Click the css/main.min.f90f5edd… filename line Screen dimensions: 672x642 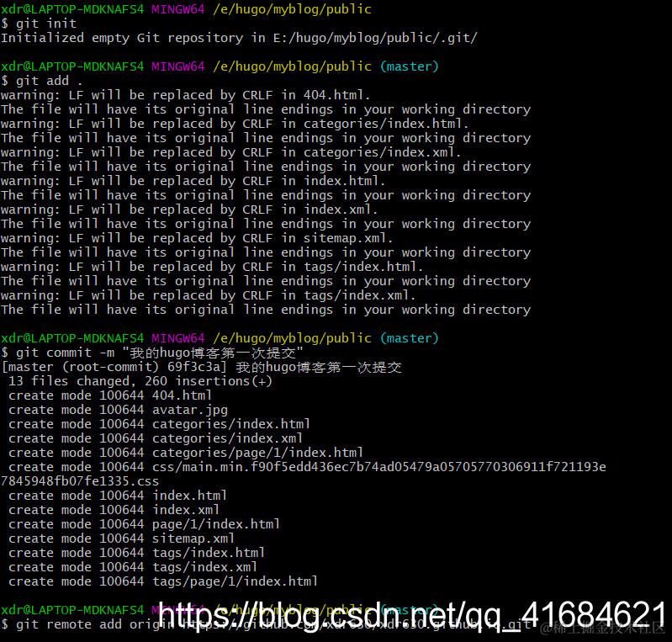click(x=307, y=467)
